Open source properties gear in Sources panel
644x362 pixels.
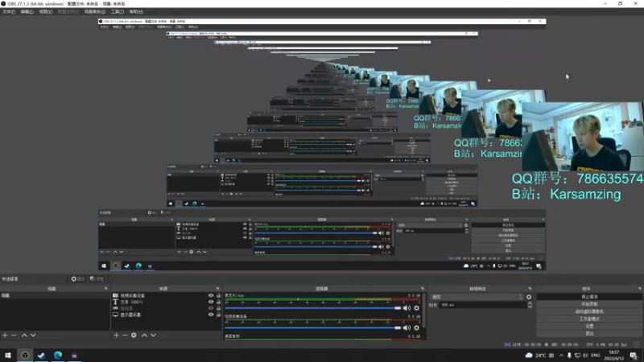tap(134, 335)
